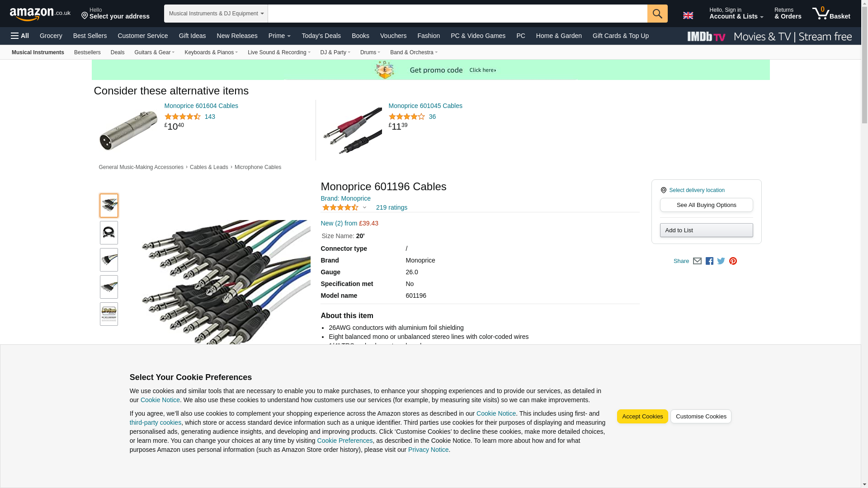Expand Guitars & Gear submenu
The width and height of the screenshot is (868, 488).
coord(154,52)
